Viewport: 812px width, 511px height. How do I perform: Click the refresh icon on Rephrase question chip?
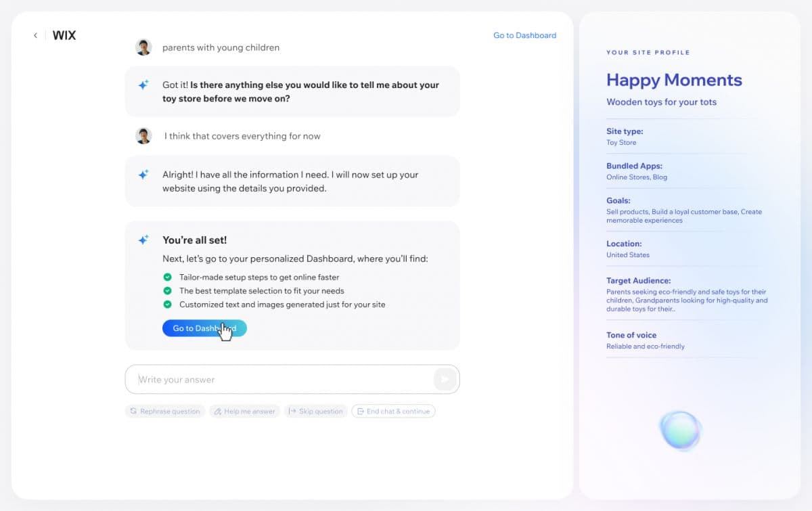click(133, 411)
